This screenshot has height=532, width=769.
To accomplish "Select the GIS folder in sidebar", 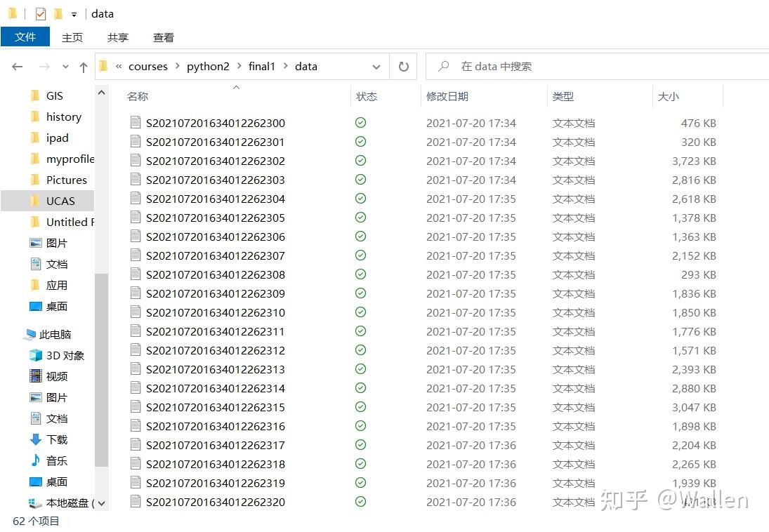I will [55, 95].
